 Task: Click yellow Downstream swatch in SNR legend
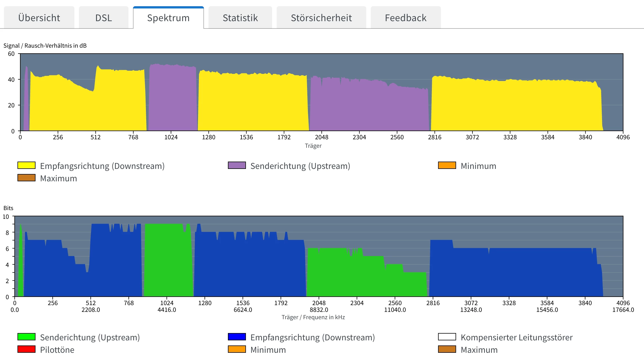click(x=26, y=165)
